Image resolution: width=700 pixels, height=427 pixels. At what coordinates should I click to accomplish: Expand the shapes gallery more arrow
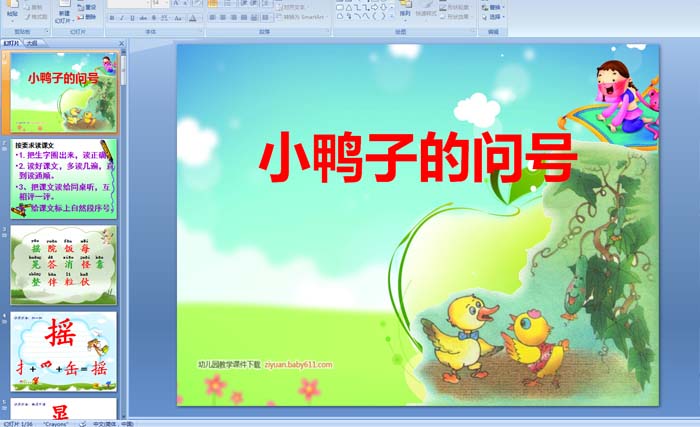(392, 17)
